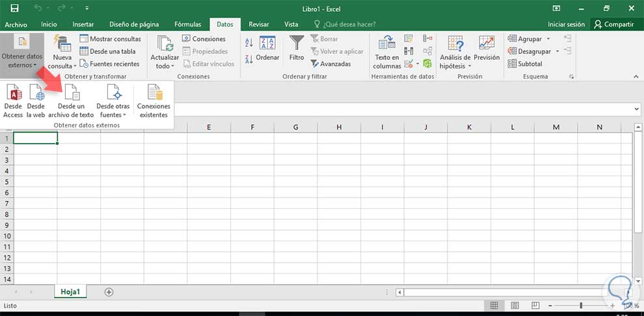Screen dimensions: 644x316
Task: Open Archivo tab
Action: click(x=16, y=24)
